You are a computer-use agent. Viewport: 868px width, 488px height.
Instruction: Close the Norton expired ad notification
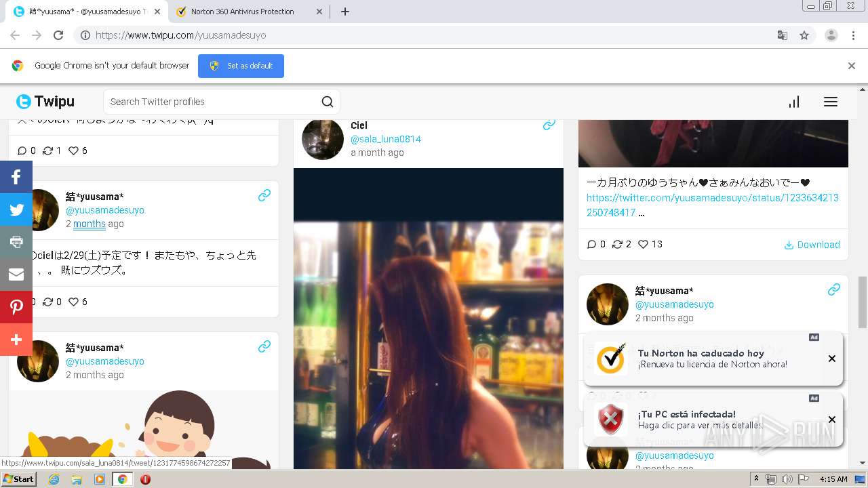click(x=832, y=359)
